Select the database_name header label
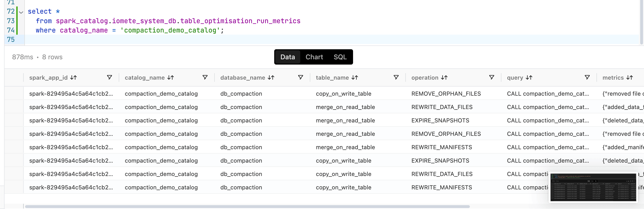This screenshot has height=209, width=644. click(x=243, y=77)
